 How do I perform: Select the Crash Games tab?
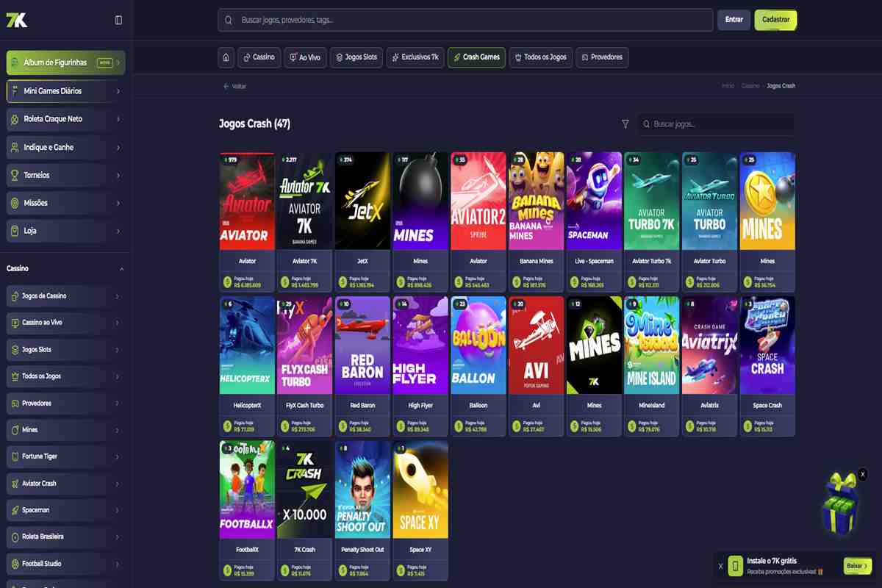[x=476, y=57]
